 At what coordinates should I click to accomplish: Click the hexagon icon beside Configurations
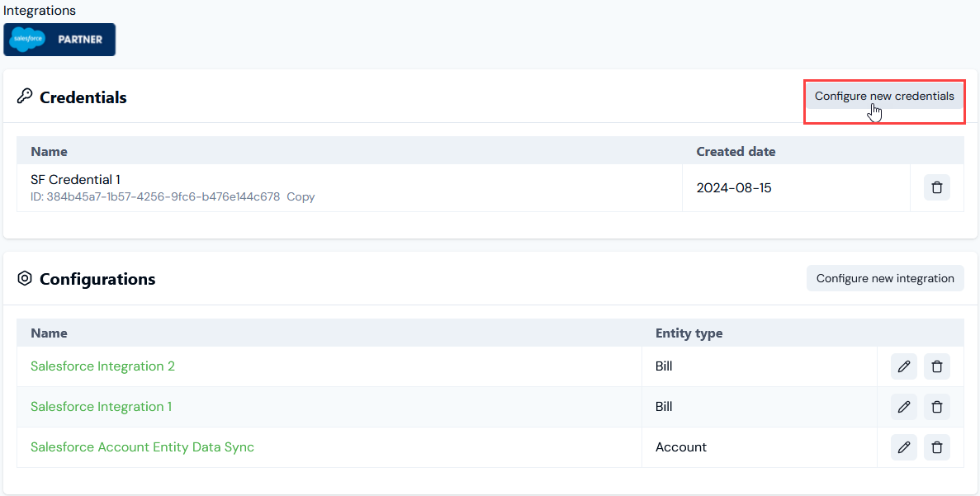point(25,278)
